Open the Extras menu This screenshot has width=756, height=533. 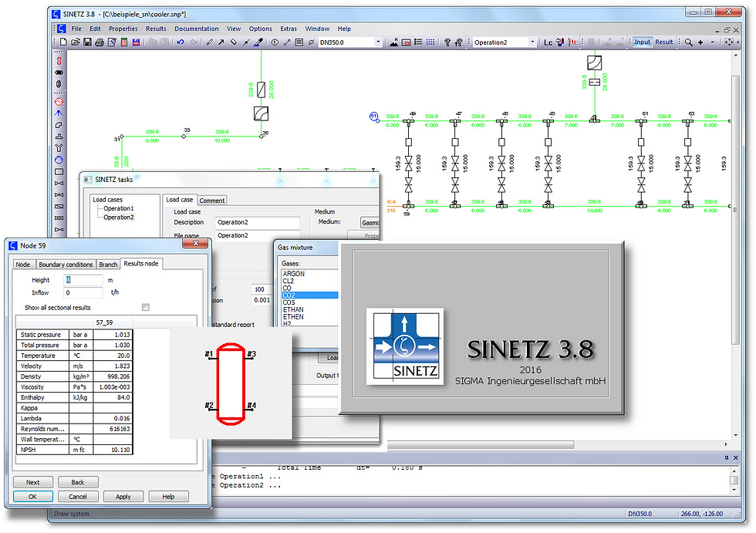click(x=289, y=29)
